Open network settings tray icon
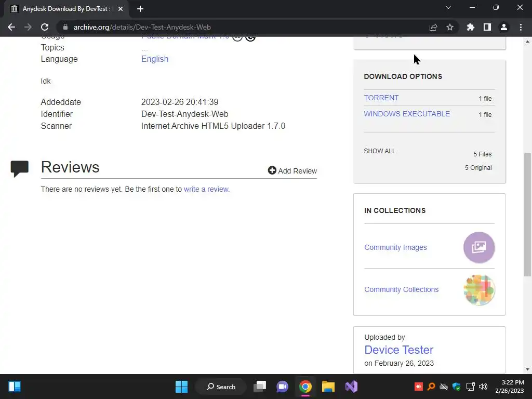This screenshot has height=399, width=532. tap(470, 387)
